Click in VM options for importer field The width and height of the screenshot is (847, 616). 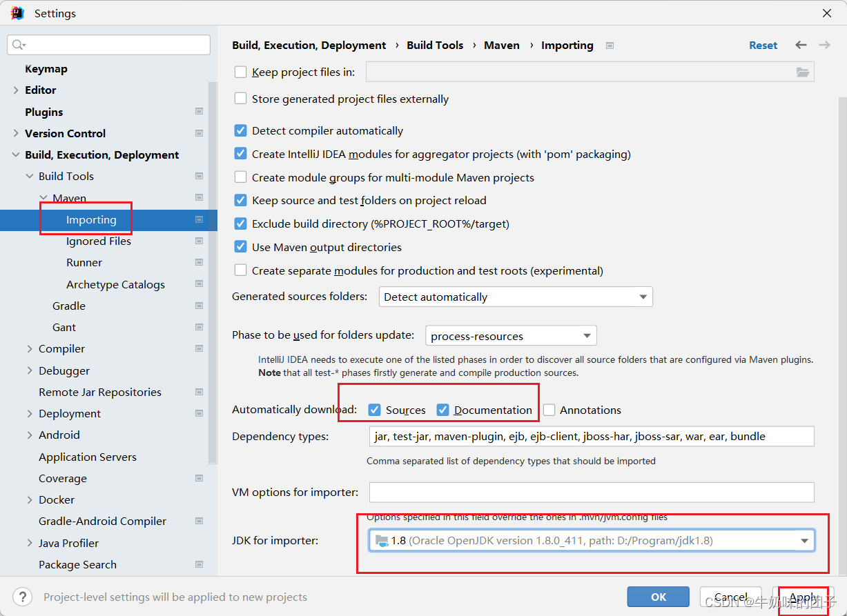[x=592, y=492]
